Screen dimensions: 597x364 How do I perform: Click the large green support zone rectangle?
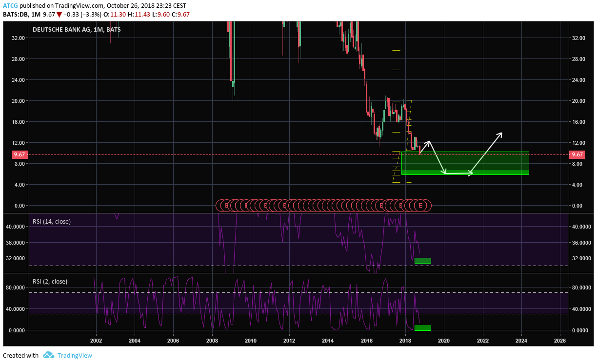pos(465,163)
